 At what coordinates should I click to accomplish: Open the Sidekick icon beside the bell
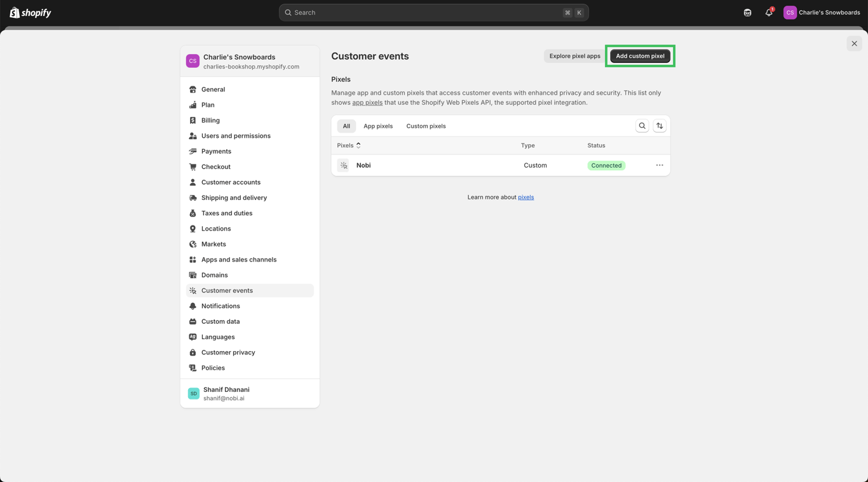[x=747, y=13]
